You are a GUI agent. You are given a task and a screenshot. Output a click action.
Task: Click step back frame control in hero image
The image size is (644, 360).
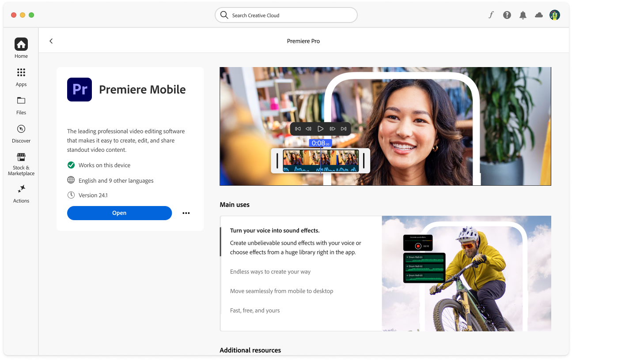coord(309,129)
